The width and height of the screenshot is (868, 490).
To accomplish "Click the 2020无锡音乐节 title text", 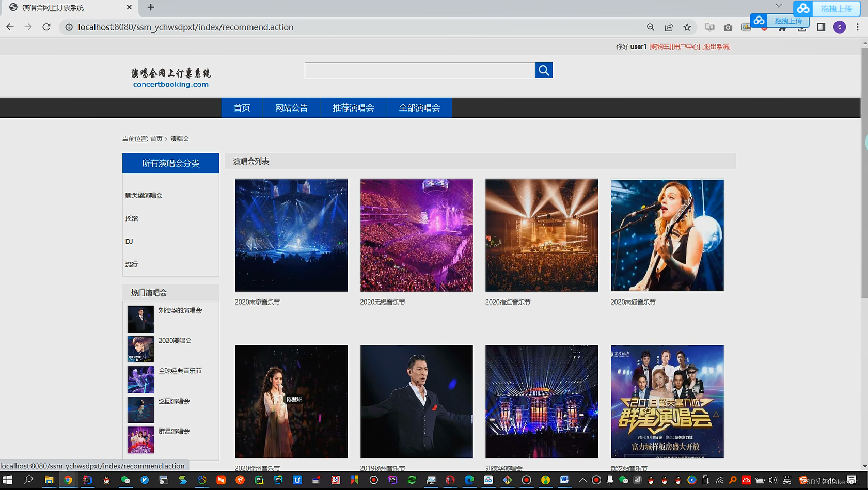I will [383, 302].
